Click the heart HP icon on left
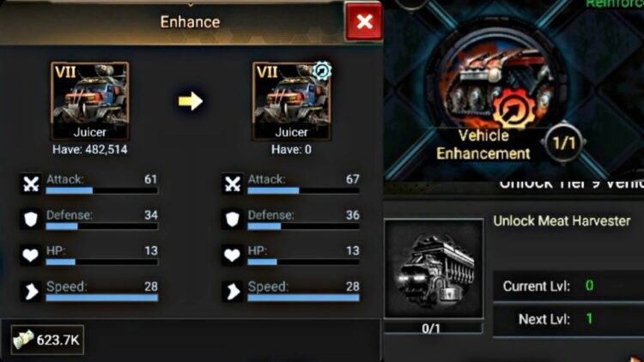Viewport: 644px width, 362px height. pos(31,256)
